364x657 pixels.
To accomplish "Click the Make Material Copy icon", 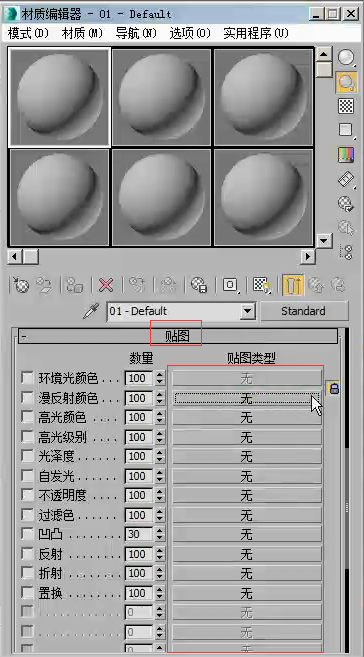I will 137,285.
